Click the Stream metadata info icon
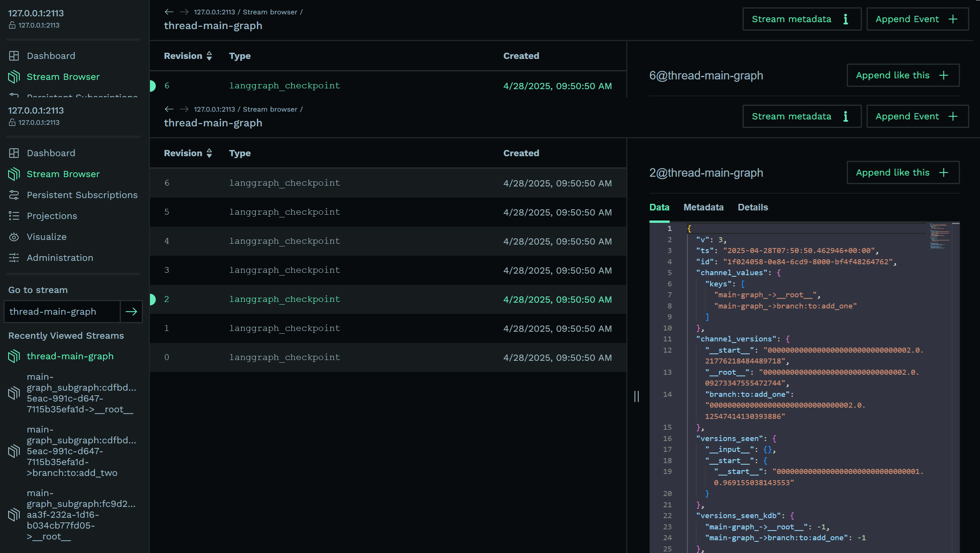This screenshot has height=553, width=980. (846, 116)
